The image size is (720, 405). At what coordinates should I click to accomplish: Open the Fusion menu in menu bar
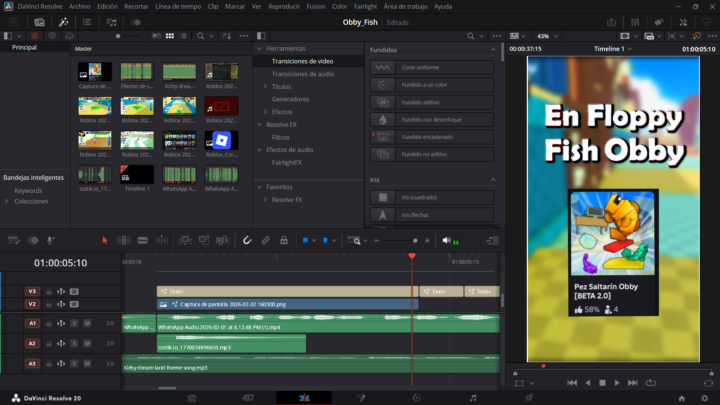tap(315, 6)
